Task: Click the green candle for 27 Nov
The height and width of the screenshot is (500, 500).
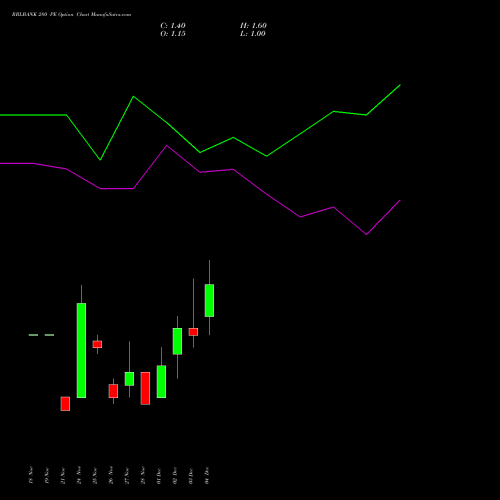Action: click(129, 379)
